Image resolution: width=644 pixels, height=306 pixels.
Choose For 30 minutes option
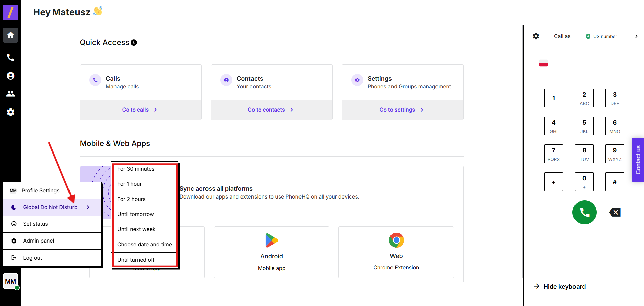tap(144, 169)
